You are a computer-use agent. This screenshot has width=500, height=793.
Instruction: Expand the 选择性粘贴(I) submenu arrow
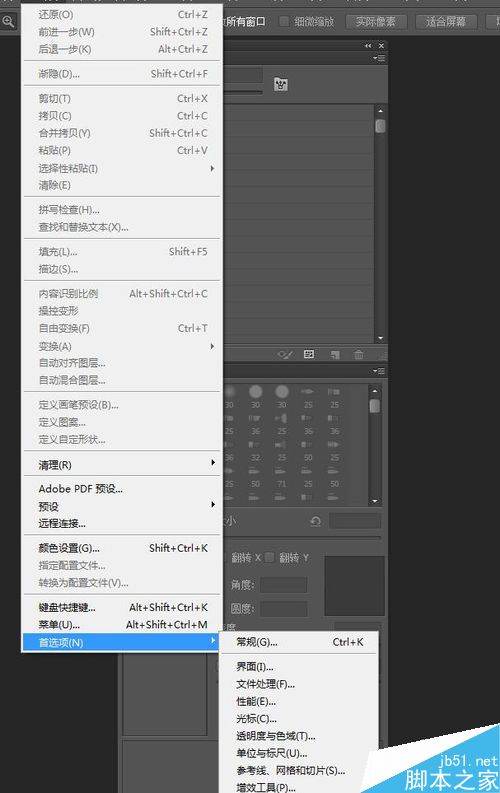pos(212,168)
